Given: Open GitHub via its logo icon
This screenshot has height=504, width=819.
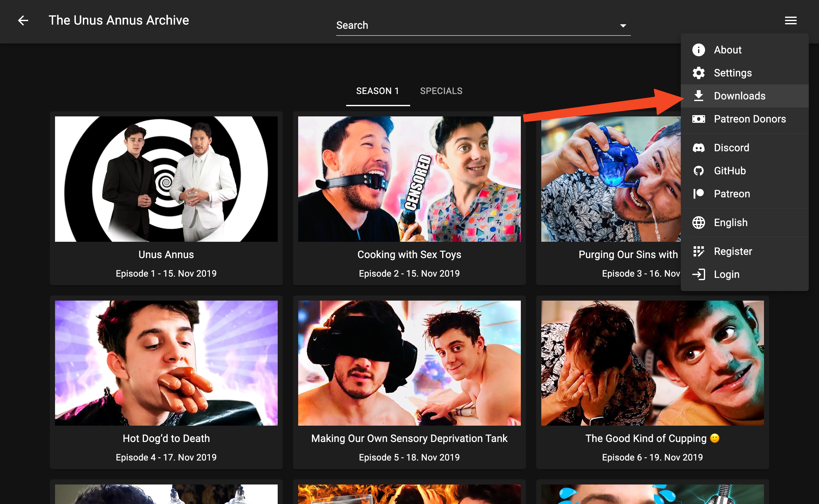Looking at the screenshot, I should click(x=699, y=171).
